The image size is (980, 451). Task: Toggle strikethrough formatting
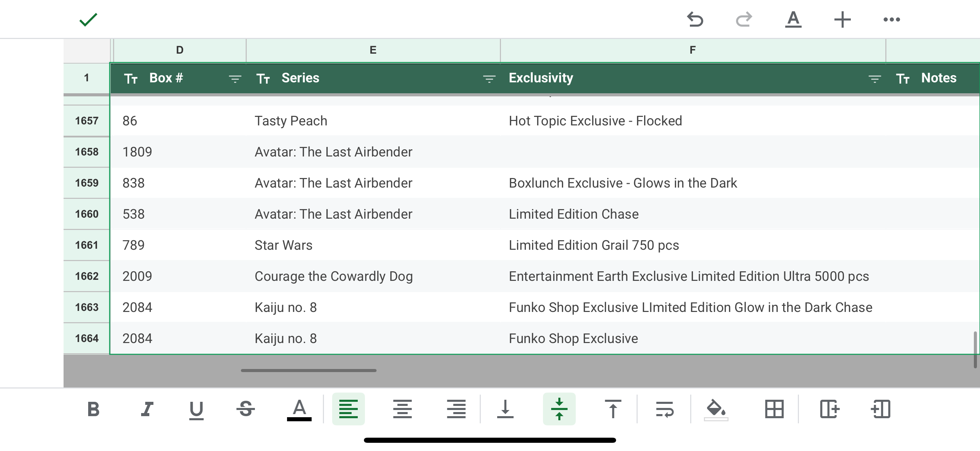pos(246,409)
